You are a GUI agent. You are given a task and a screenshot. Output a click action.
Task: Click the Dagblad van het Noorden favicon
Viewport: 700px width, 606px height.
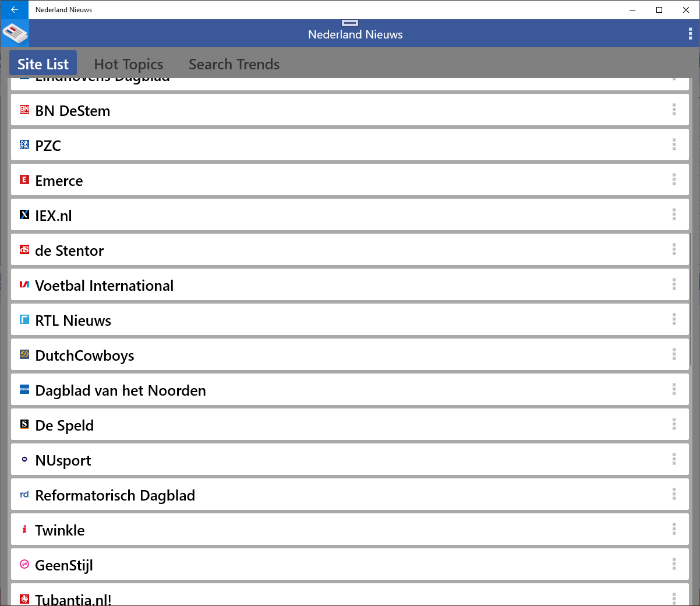click(24, 389)
